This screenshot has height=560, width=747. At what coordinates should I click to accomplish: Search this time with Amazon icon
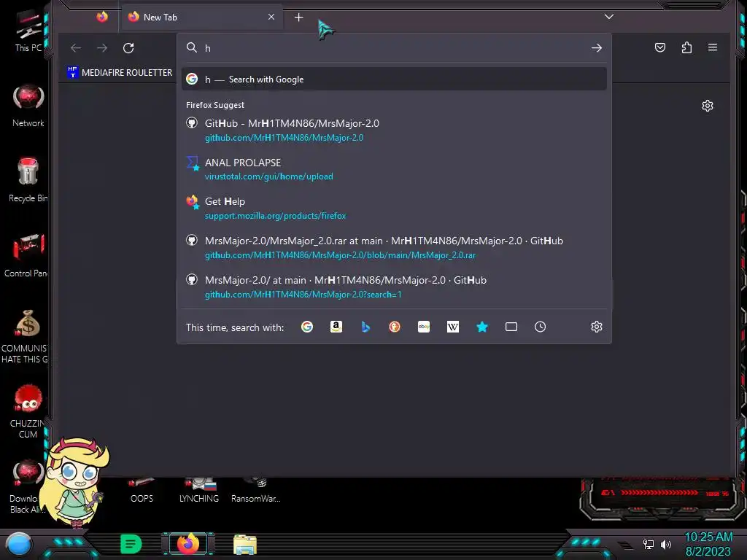336,327
